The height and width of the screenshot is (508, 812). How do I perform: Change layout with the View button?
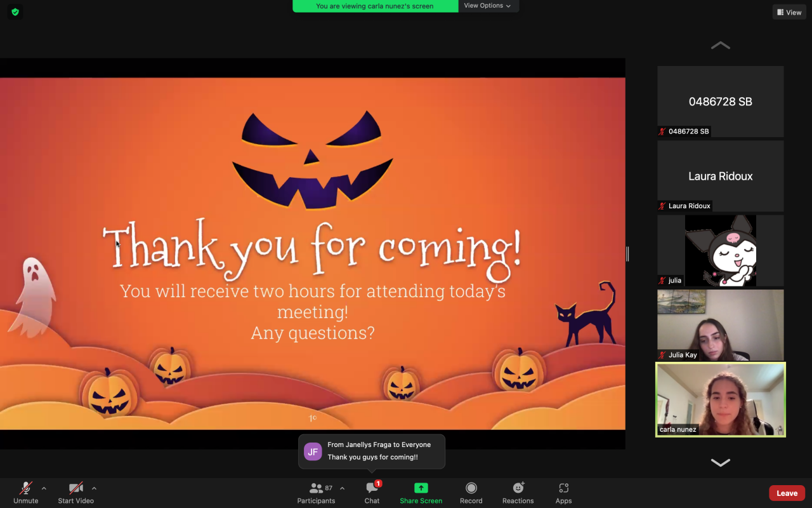point(789,12)
